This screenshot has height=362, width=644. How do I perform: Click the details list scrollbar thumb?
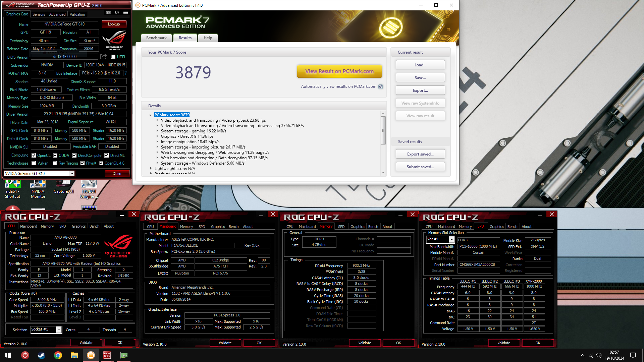383,130
